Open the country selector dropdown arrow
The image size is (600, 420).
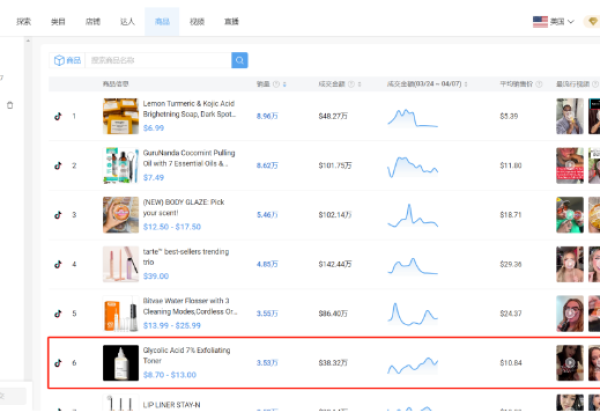click(x=571, y=22)
